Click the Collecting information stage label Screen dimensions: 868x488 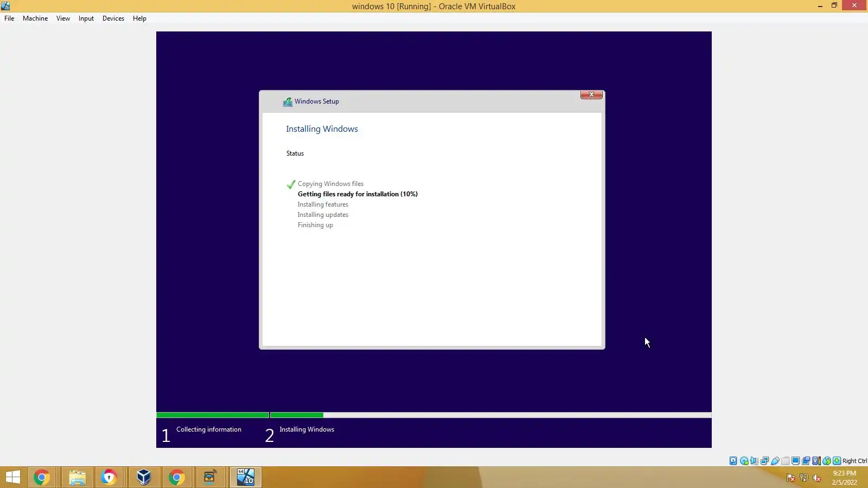209,429
